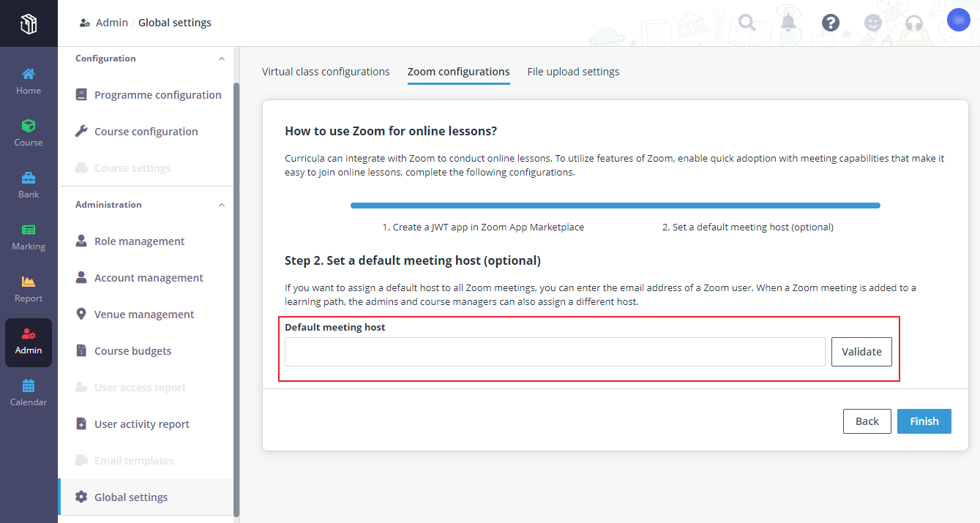Open Course budgets menu item
Viewport: 980px width, 523px height.
point(146,351)
